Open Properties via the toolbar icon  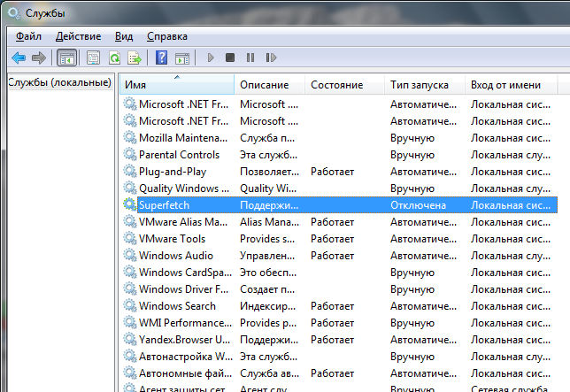click(94, 58)
